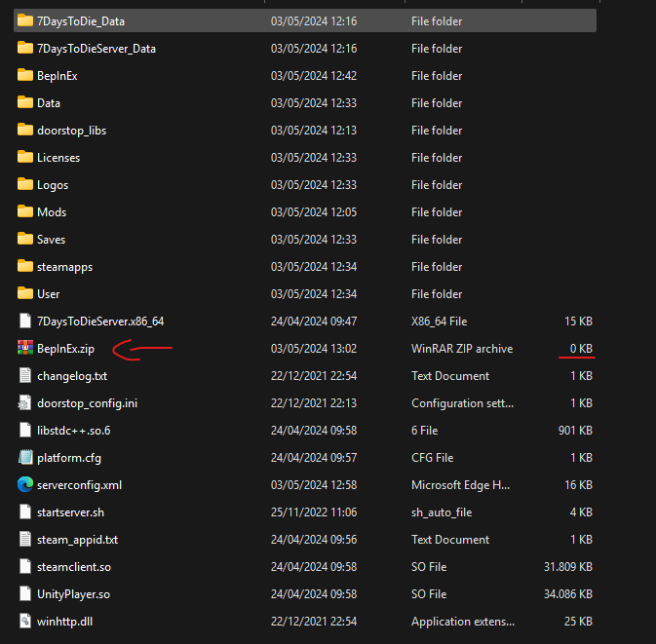The height and width of the screenshot is (644, 656).
Task: Select the 7DaysToDie_Data folder name
Action: pyautogui.click(x=81, y=21)
